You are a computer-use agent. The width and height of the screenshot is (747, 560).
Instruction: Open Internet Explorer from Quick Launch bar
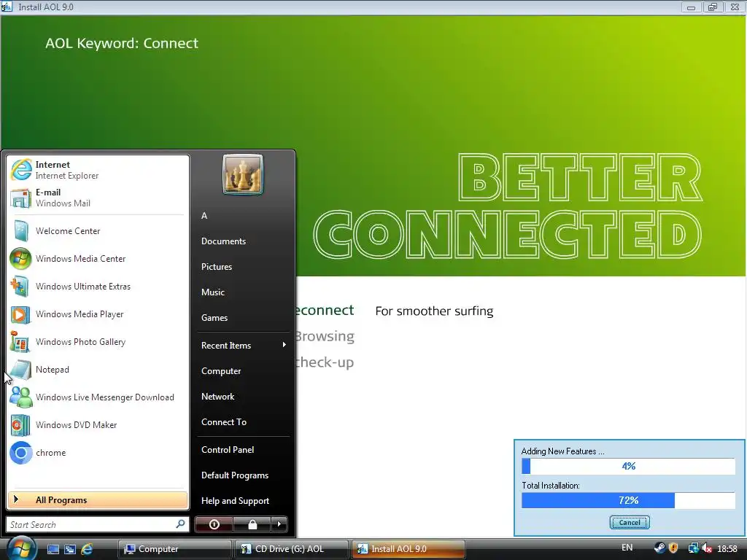click(87, 549)
